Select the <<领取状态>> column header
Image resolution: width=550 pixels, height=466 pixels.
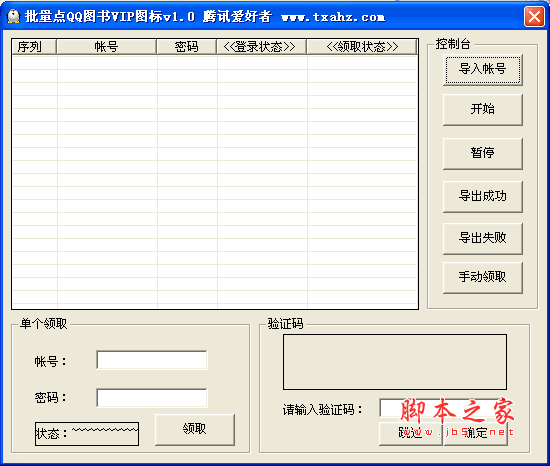tap(362, 47)
